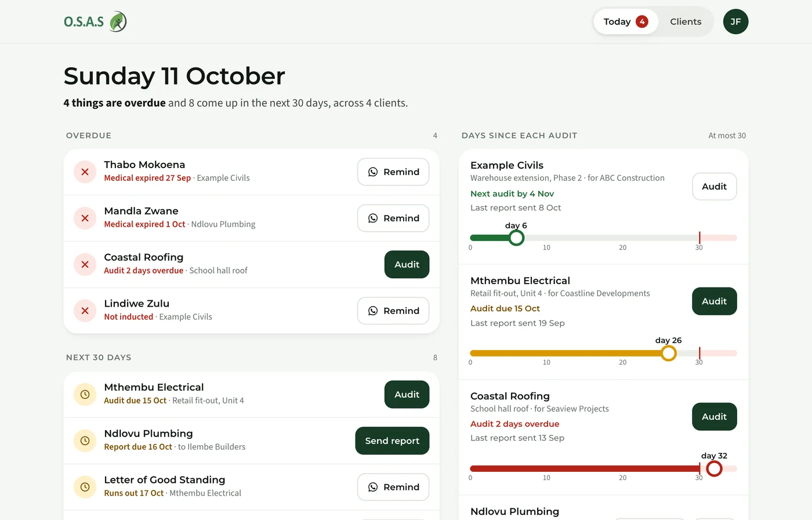812x520 pixels.
Task: Click the red overdue icon beside Thabo Mokoena
Action: tap(85, 172)
